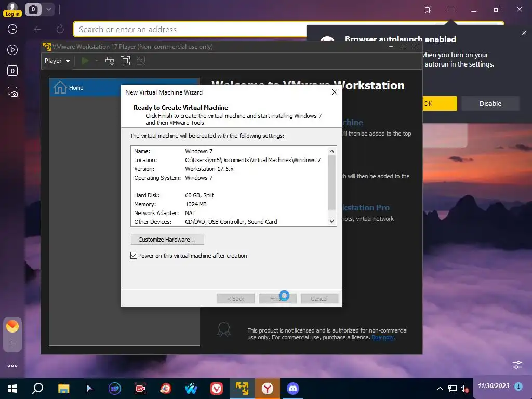532x399 pixels.
Task: Expand the power options dropdown arrow
Action: [x=97, y=61]
